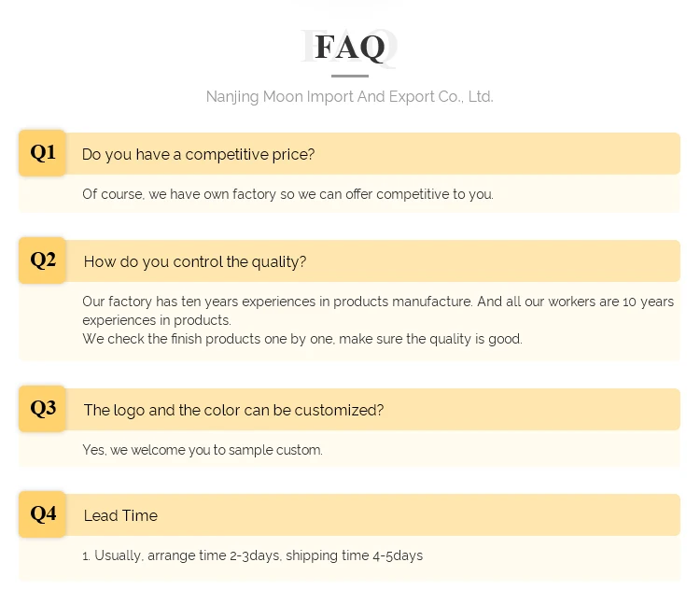Click the Q2 badge
Image resolution: width=700 pixels, height=590 pixels.
tap(43, 260)
